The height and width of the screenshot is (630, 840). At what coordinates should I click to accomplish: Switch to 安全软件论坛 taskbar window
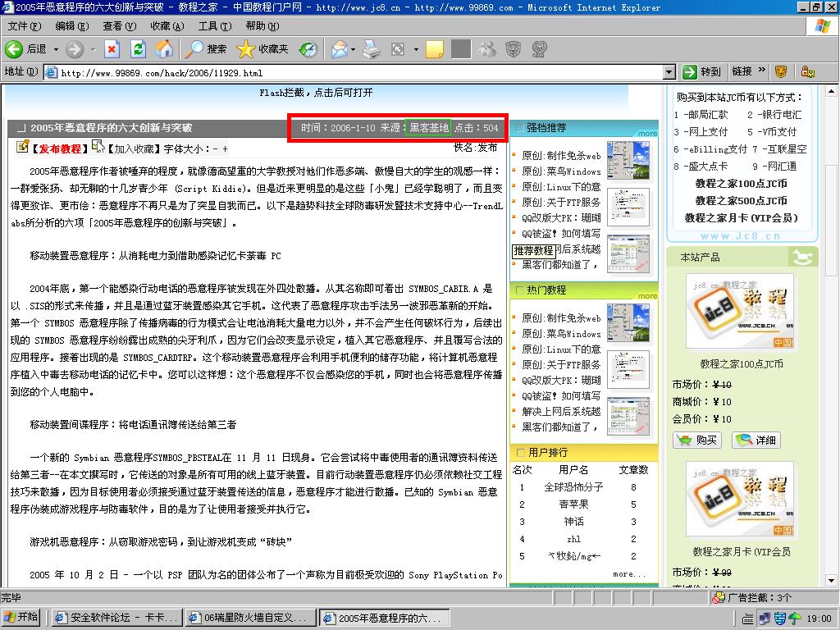coord(116,618)
